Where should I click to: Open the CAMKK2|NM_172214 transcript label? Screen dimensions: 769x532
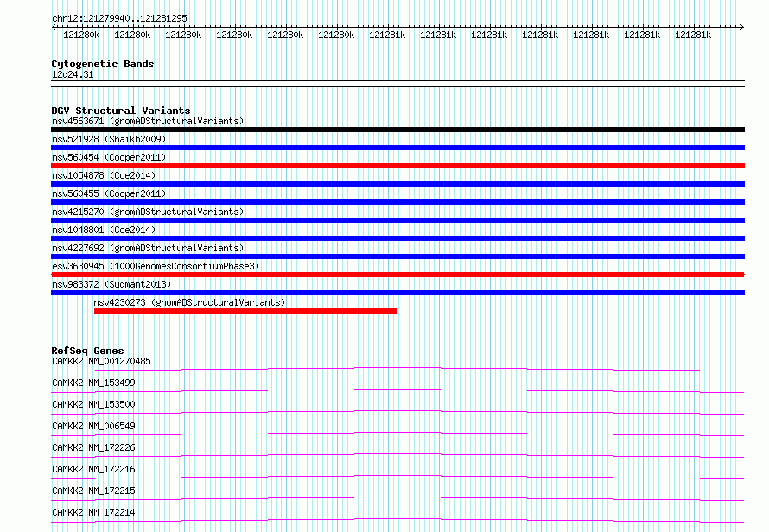93,512
